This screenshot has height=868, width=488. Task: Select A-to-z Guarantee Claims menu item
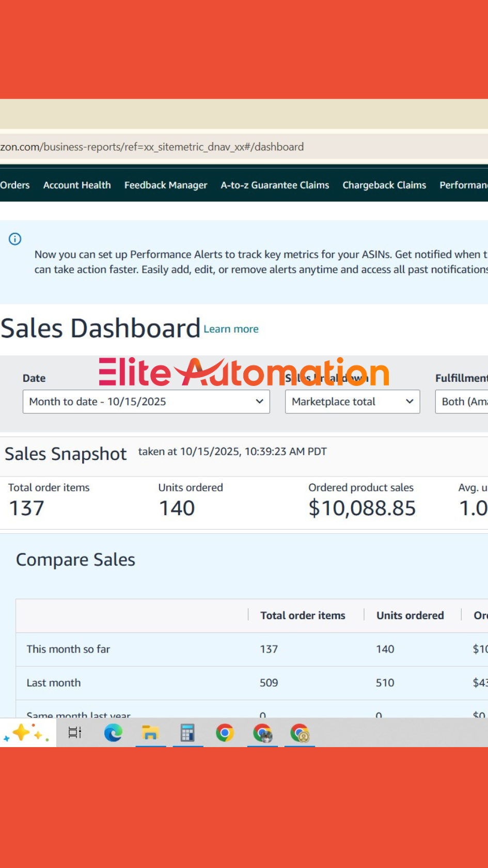[x=275, y=185]
